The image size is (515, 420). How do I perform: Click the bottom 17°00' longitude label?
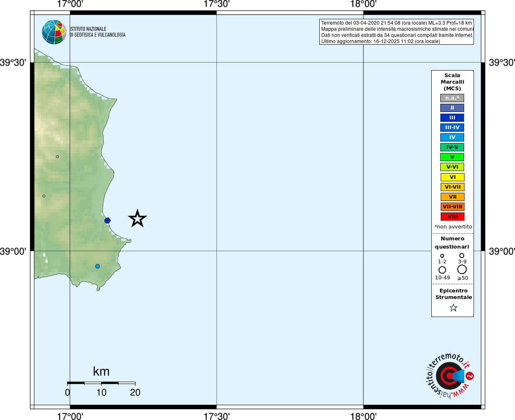pyautogui.click(x=70, y=416)
